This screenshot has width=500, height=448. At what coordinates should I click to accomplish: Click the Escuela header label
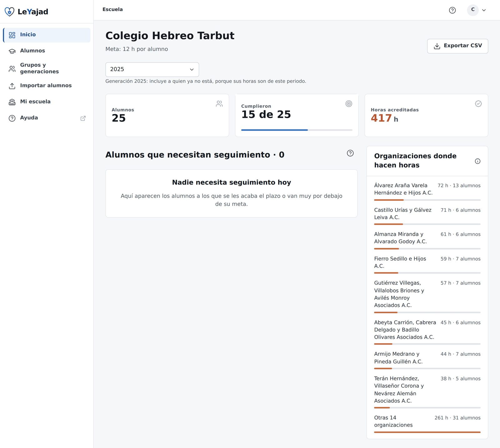[112, 9]
